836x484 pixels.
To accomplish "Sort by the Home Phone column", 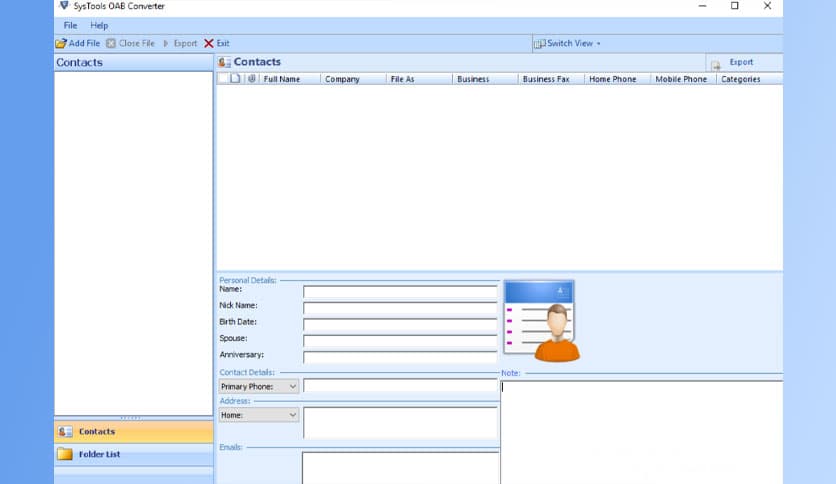I will pyautogui.click(x=618, y=79).
